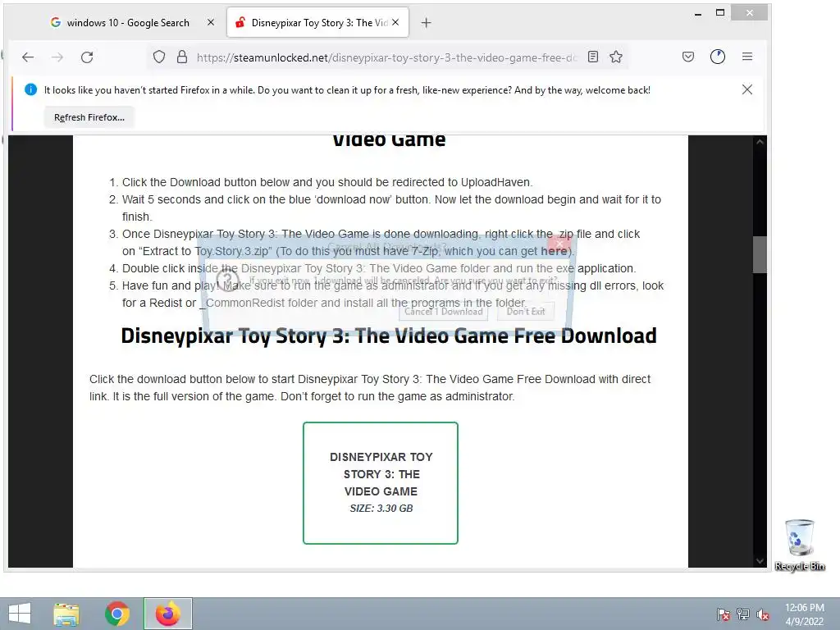Close the windows 10 Google Search tab
The image size is (840, 630).
click(211, 22)
